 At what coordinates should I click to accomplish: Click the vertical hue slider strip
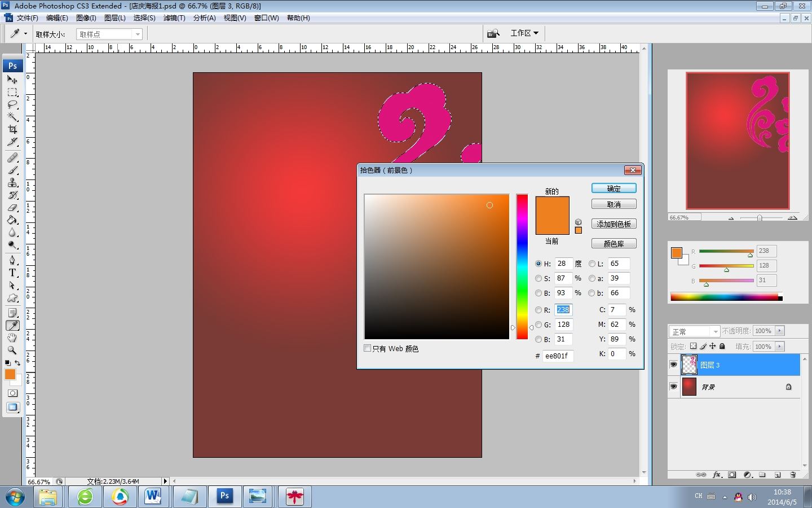(x=522, y=266)
